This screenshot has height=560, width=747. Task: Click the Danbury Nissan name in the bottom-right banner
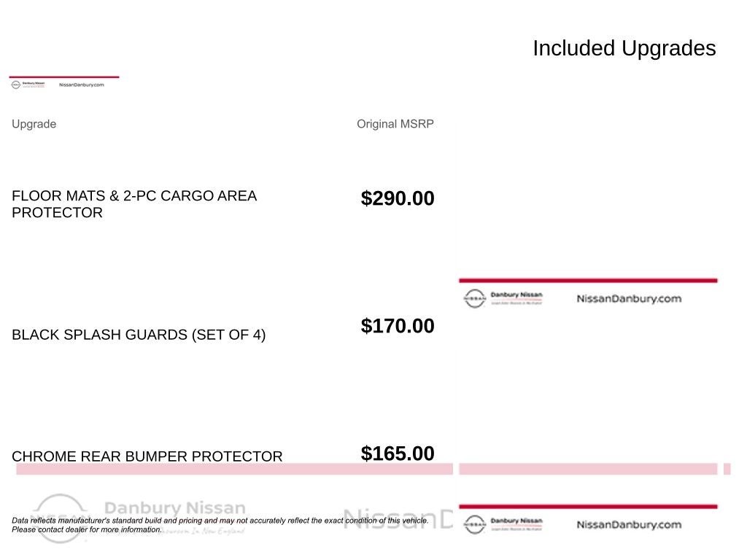(x=516, y=521)
